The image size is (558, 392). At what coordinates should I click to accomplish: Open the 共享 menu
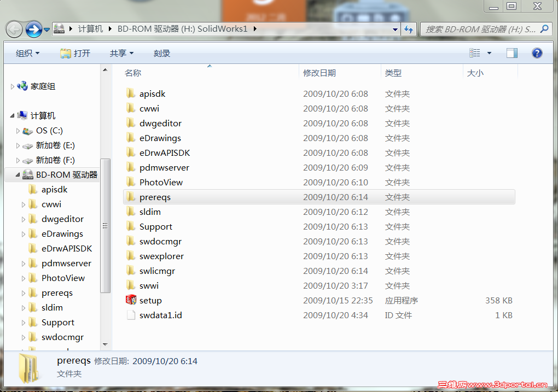click(121, 54)
